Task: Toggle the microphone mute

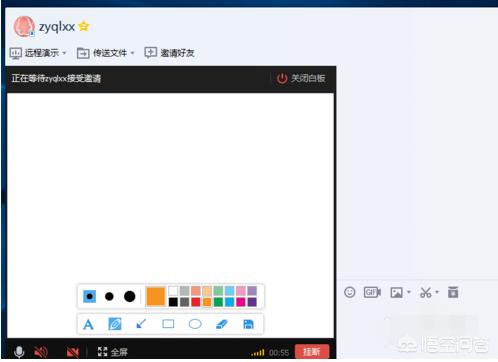Action: point(19,352)
